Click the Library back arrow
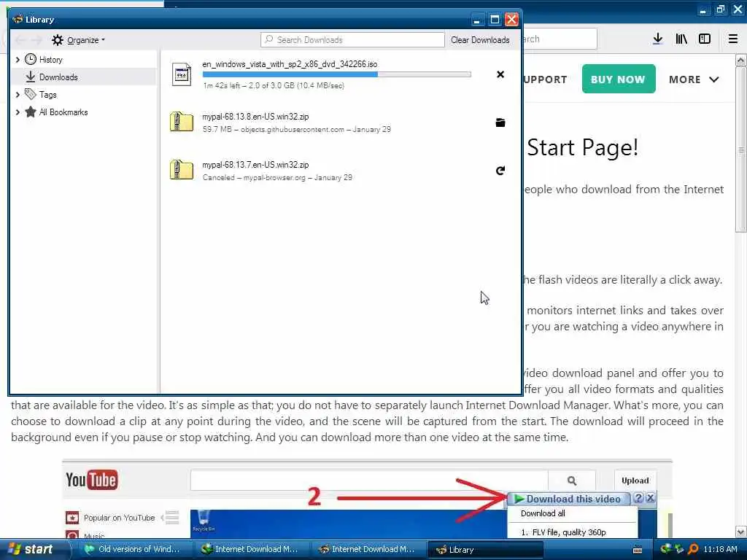This screenshot has height=560, width=747. pos(20,40)
